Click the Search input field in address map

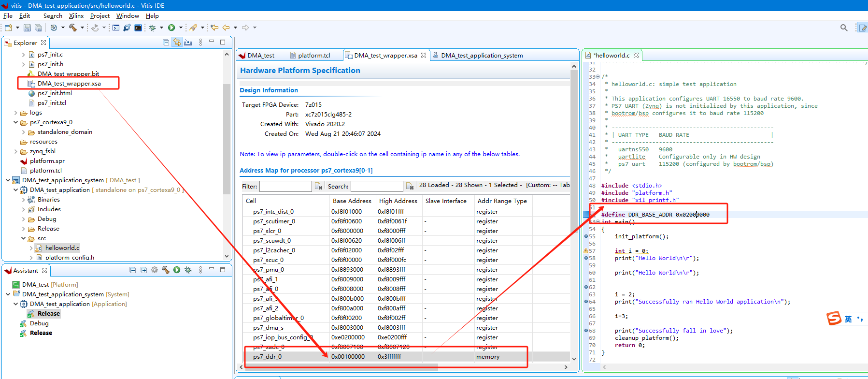(377, 186)
